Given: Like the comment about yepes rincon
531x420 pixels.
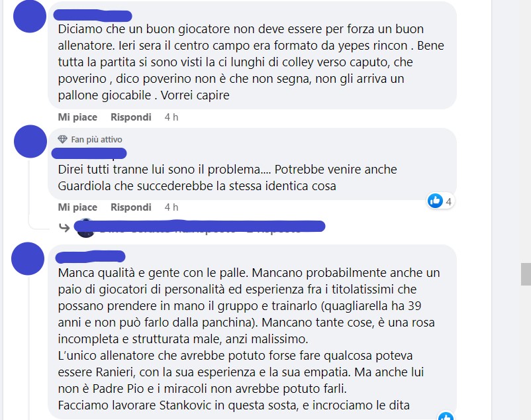Looking at the screenshot, I should pos(77,117).
